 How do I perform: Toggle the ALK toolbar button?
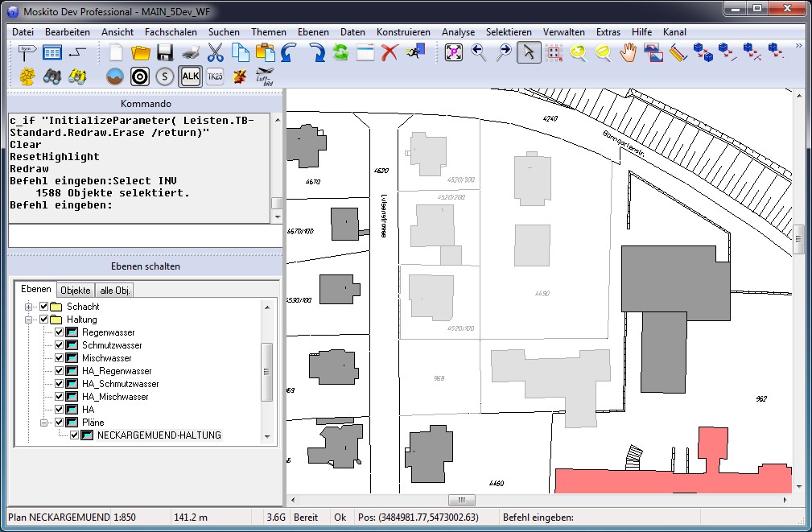coord(190,76)
